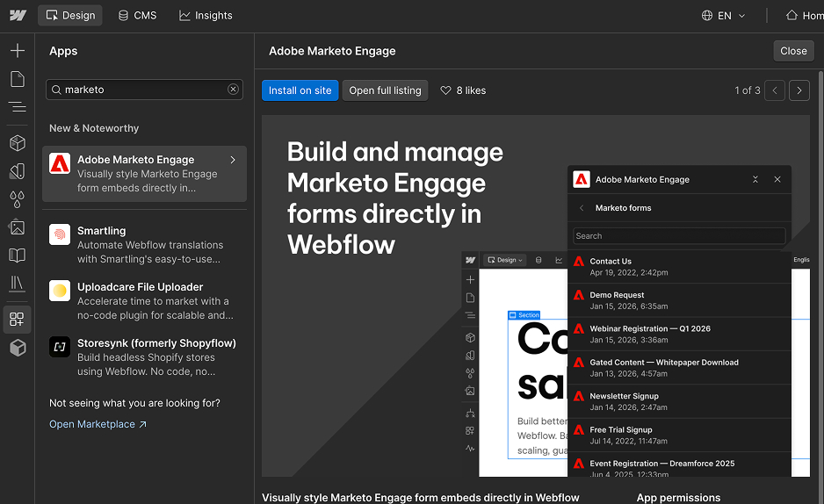This screenshot has height=504, width=824.
Task: Expand Adobe Marketo Engage list chevron
Action: [233, 160]
